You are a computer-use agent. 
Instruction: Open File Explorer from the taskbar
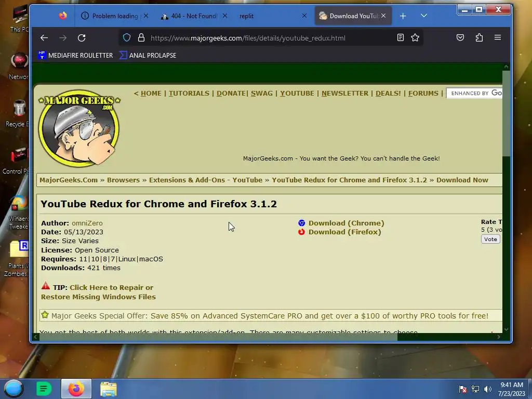coord(109,389)
